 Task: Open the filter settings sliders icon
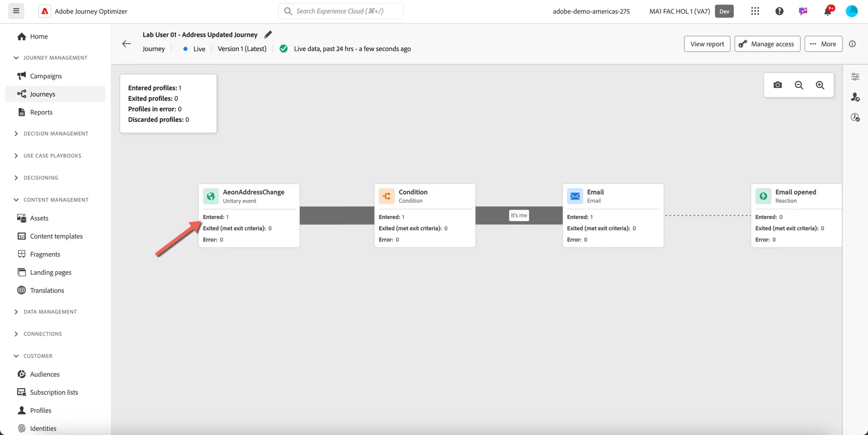[x=855, y=77]
